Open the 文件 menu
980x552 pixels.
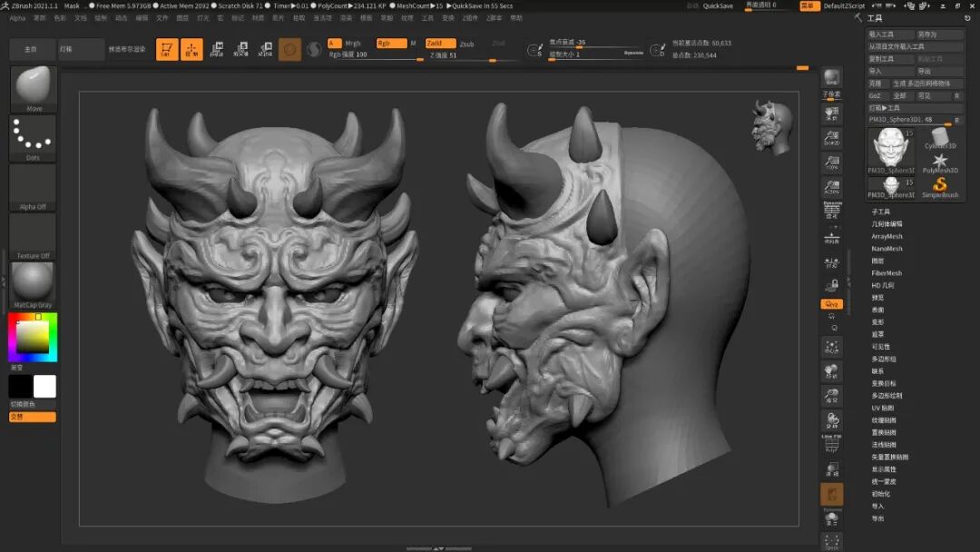[x=162, y=18]
